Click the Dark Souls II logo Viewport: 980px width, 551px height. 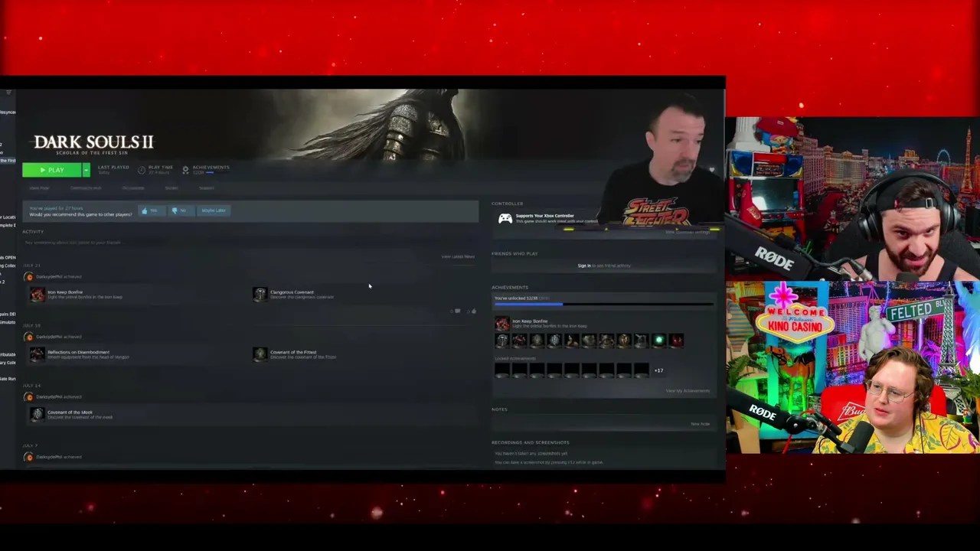(93, 144)
